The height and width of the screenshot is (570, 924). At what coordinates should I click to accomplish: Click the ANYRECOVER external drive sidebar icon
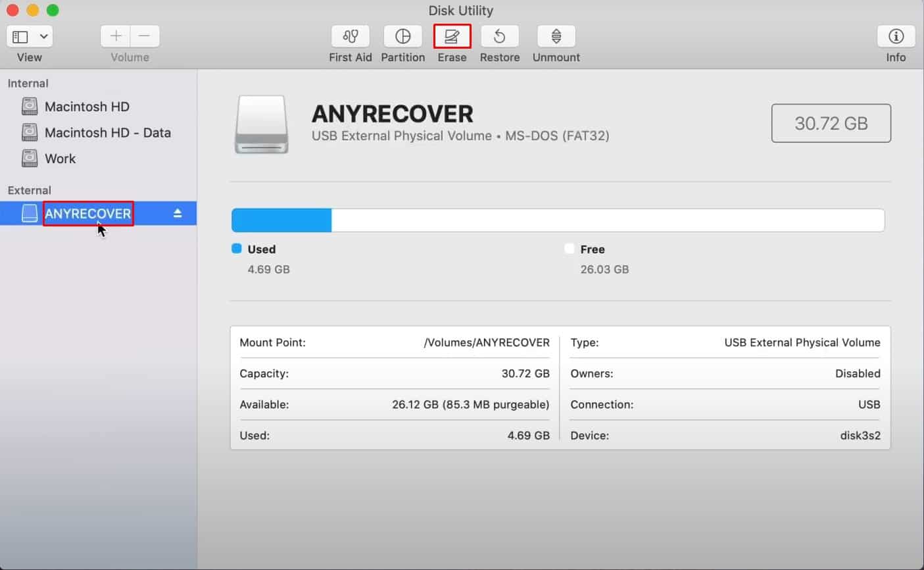coord(30,213)
